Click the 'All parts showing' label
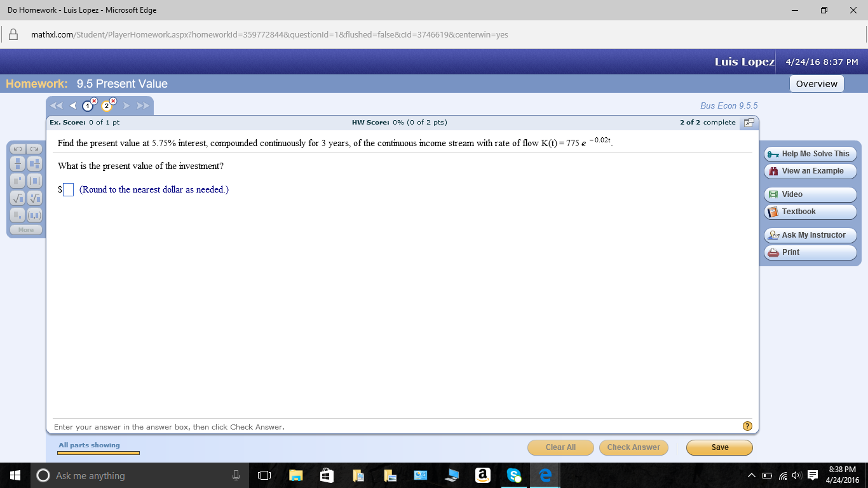Image resolution: width=868 pixels, height=488 pixels. [89, 445]
